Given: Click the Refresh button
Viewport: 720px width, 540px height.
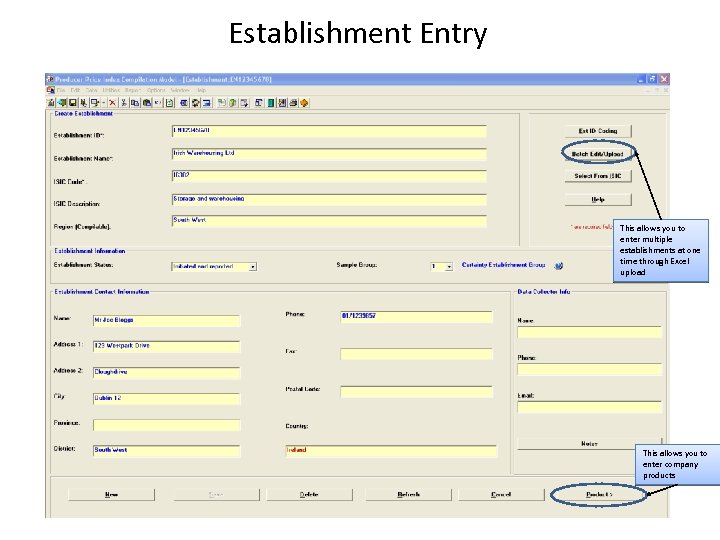Looking at the screenshot, I should [409, 495].
